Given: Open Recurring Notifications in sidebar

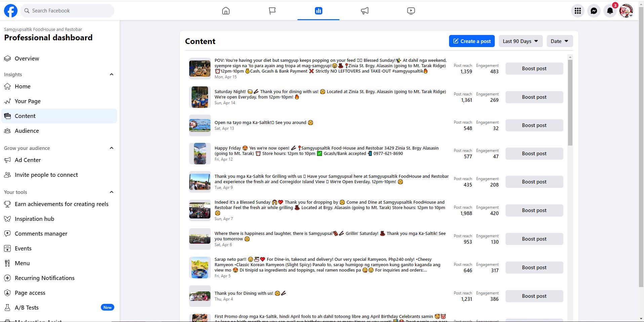Looking at the screenshot, I should coord(59,278).
